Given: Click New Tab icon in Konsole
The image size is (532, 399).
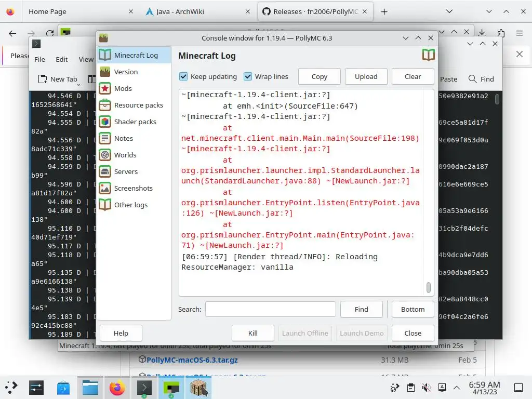Looking at the screenshot, I should [43, 79].
